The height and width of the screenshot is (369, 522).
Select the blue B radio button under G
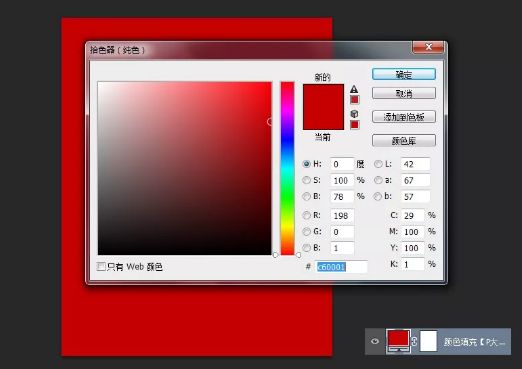[x=306, y=248]
